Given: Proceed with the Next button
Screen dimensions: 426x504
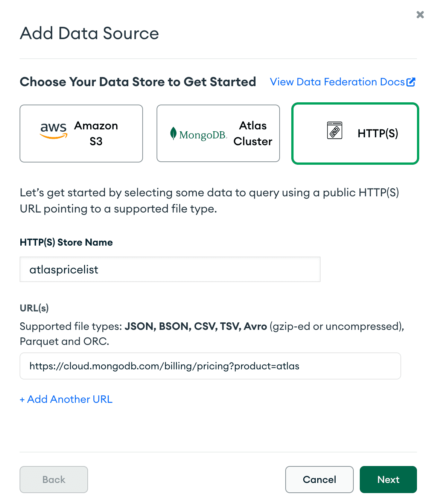Looking at the screenshot, I should 388,480.
